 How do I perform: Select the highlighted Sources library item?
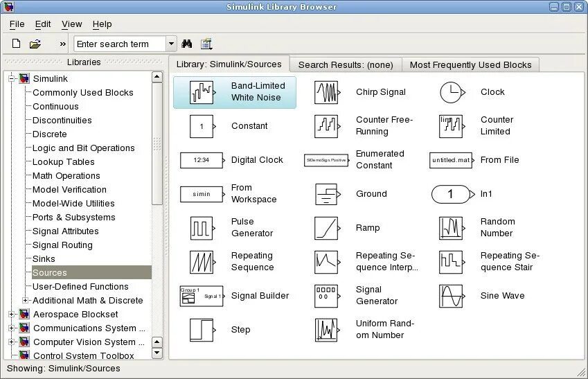(x=91, y=273)
